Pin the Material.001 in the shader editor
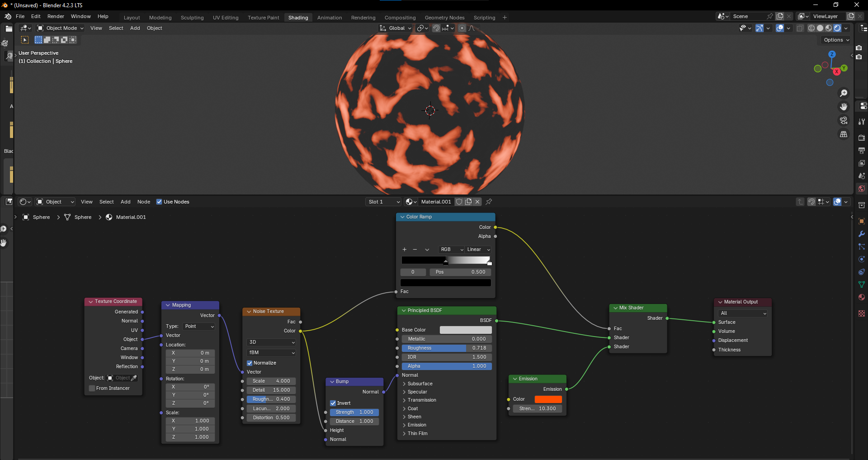Image resolution: width=868 pixels, height=460 pixels. (489, 202)
